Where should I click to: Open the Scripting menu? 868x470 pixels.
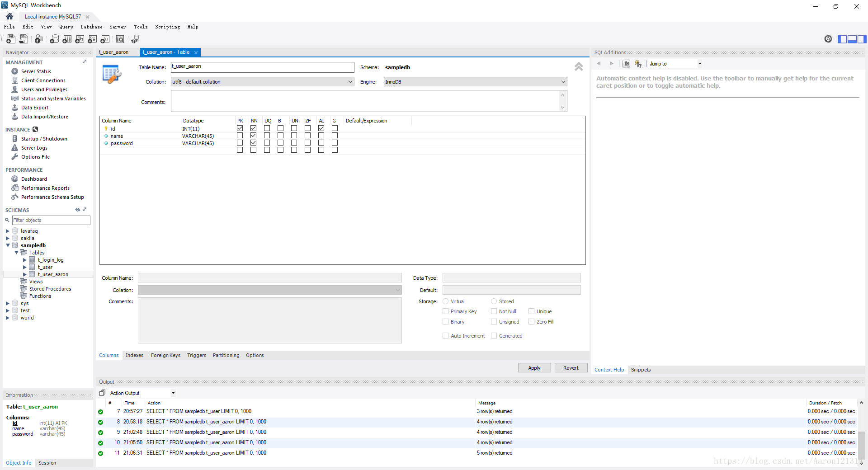tap(167, 27)
